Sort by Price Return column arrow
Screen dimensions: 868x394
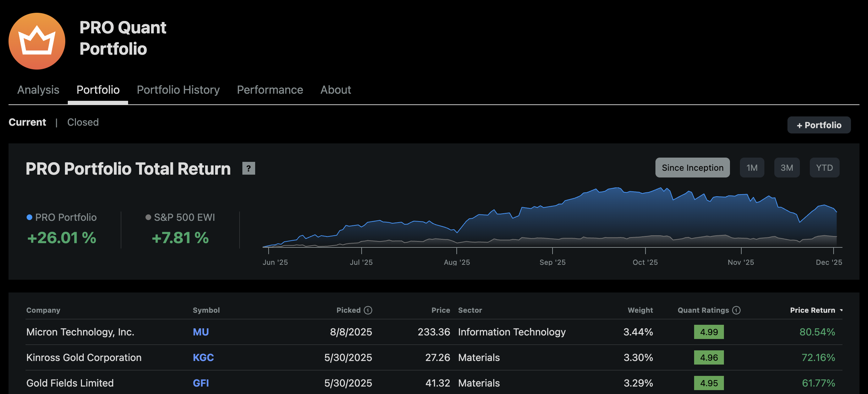(841, 310)
